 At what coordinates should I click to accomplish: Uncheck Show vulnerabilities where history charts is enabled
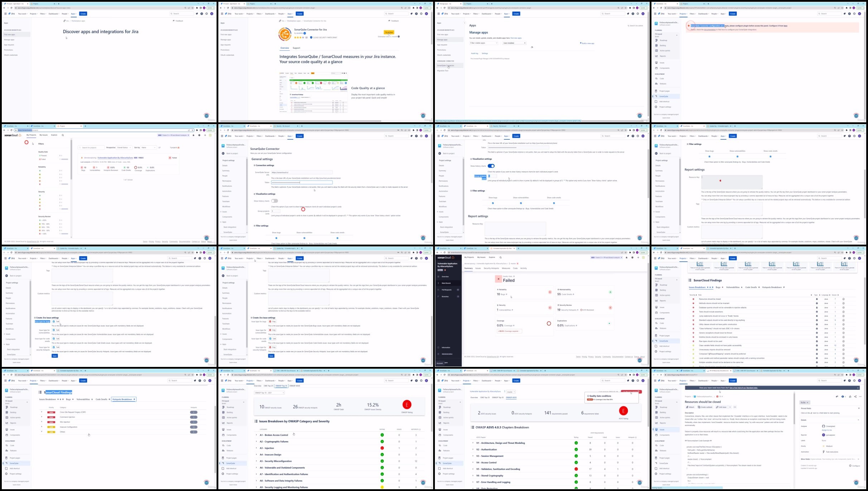coord(521,203)
